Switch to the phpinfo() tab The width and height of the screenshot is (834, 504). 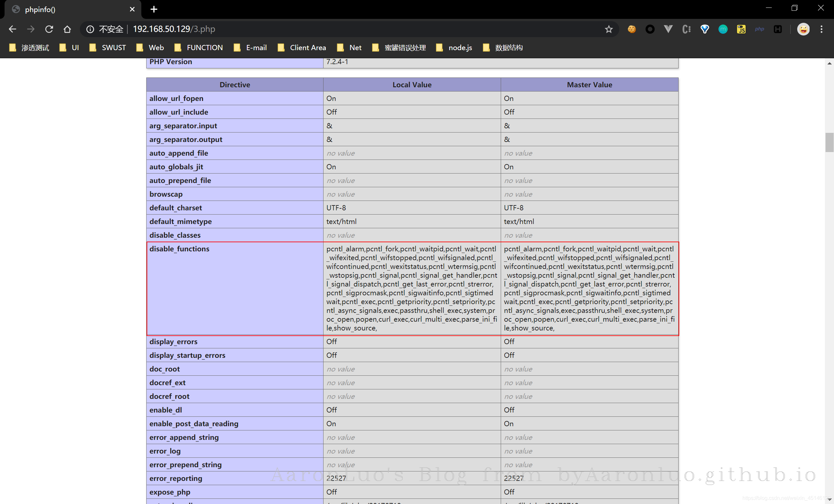[x=68, y=9]
